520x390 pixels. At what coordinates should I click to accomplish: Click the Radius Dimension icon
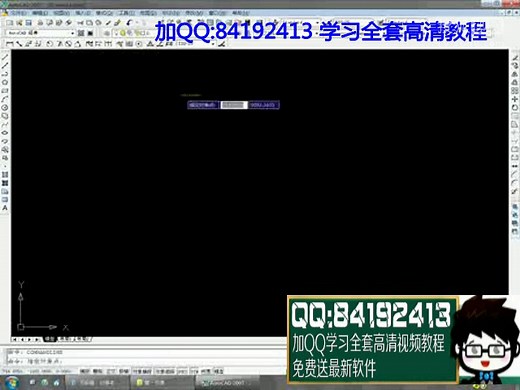(49, 44)
